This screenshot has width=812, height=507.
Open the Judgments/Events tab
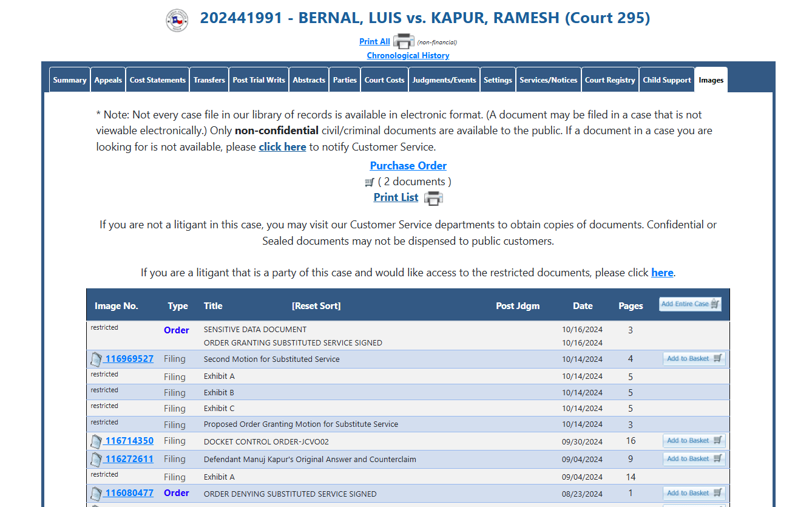click(x=444, y=80)
